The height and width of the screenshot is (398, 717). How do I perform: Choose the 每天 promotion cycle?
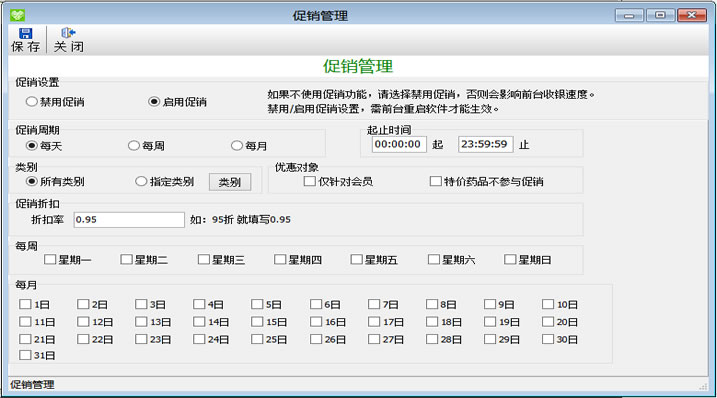coord(31,145)
